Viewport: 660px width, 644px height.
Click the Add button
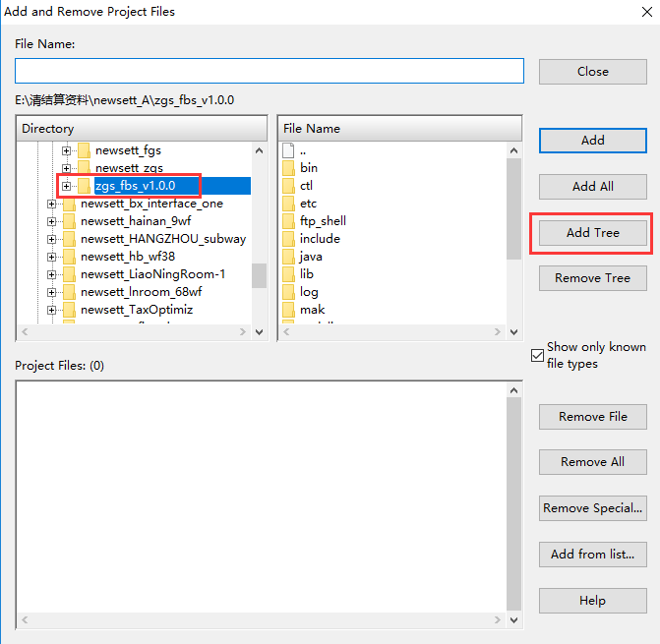click(593, 140)
